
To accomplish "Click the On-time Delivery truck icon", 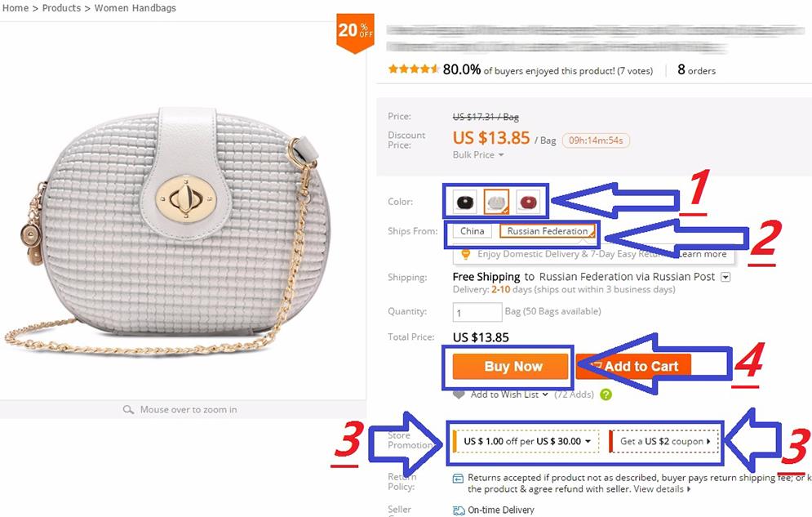I will tap(459, 510).
